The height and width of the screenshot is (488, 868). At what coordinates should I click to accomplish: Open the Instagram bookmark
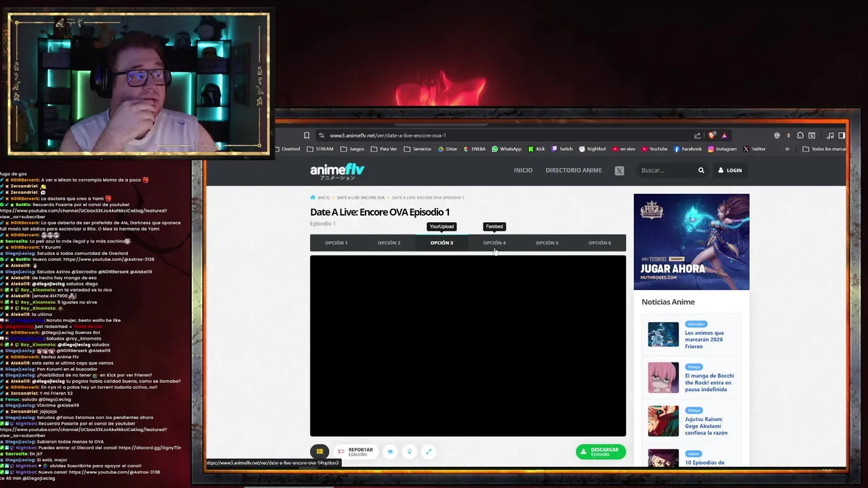[x=722, y=149]
